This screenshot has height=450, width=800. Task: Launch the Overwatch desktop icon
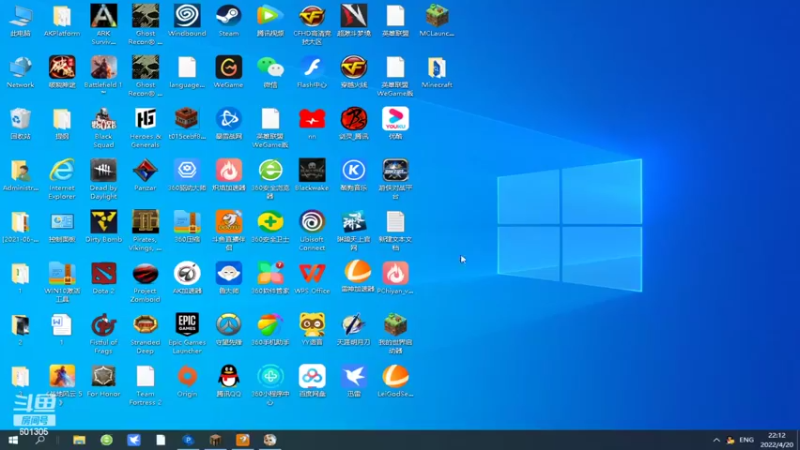coord(229,330)
